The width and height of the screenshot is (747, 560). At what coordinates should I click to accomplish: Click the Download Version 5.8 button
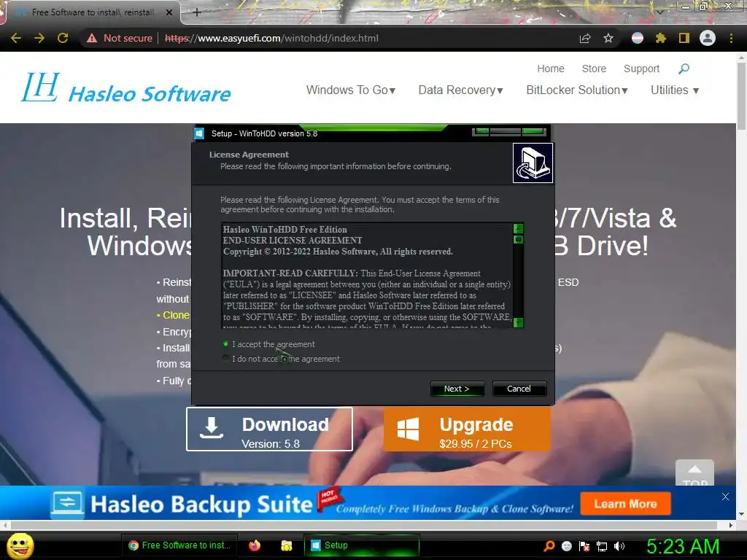270,429
